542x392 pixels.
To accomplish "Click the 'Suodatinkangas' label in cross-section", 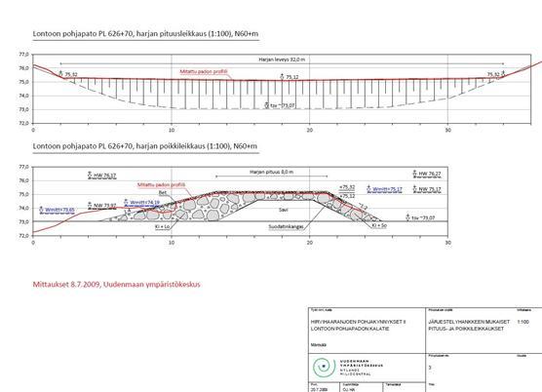I will click(286, 227).
